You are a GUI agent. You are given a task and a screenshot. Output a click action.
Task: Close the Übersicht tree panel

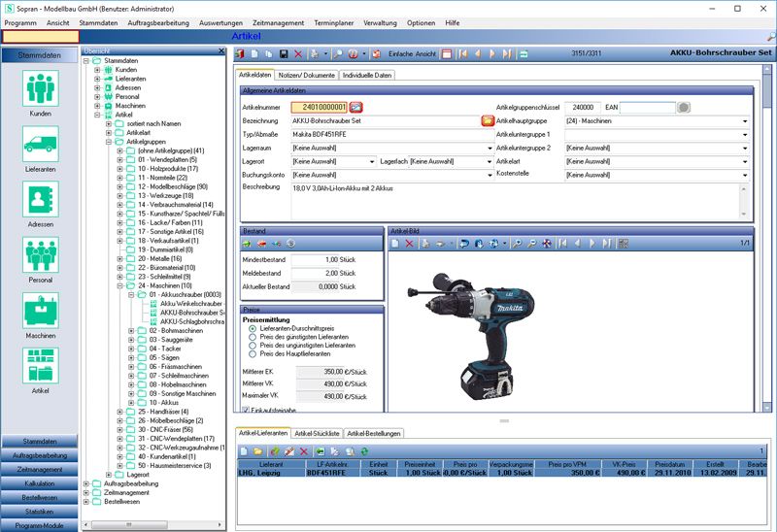[221, 50]
